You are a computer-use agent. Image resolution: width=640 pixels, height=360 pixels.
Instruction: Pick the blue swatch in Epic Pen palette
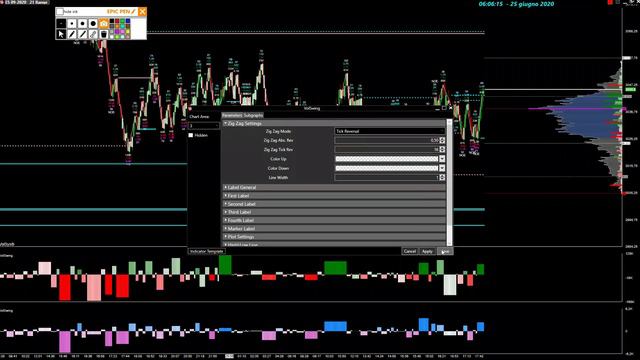(128, 21)
